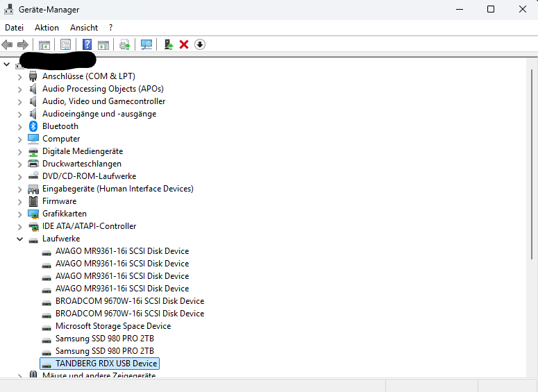Expand Audio, Video und Gamecontroller

(19, 102)
